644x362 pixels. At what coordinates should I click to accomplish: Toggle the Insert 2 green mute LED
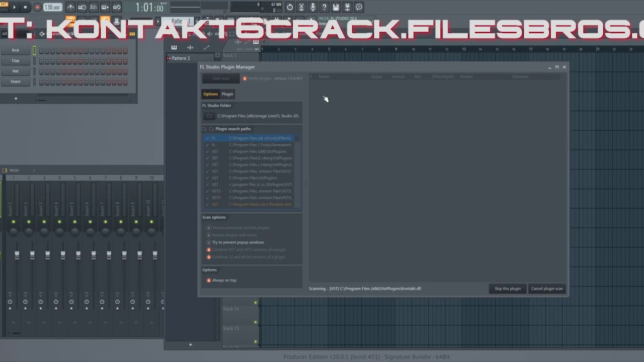pos(29,222)
